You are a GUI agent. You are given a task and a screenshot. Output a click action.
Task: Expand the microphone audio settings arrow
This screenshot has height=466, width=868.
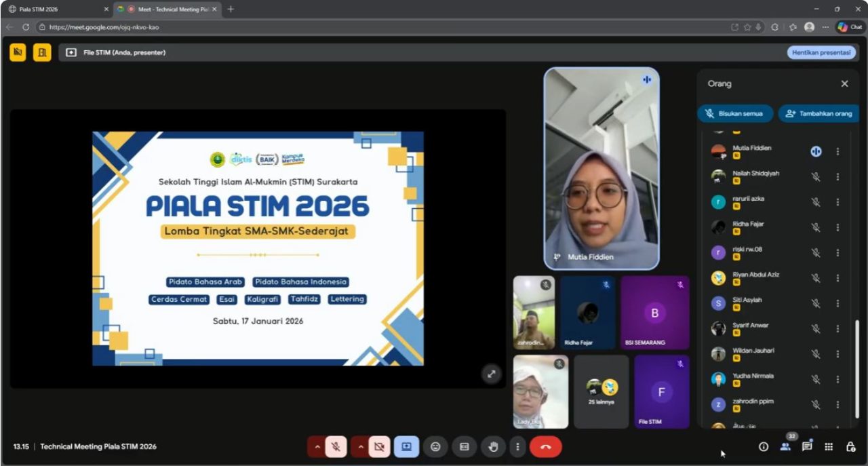click(x=316, y=447)
